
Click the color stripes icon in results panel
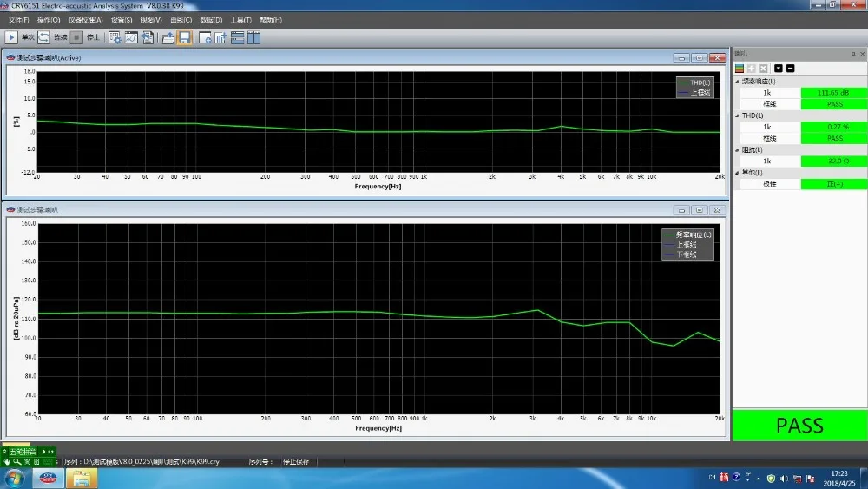(x=740, y=68)
